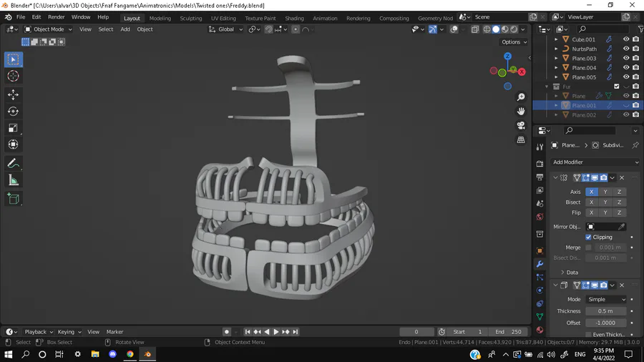
Task: Click the current frame field showing 0
Action: pos(416,332)
